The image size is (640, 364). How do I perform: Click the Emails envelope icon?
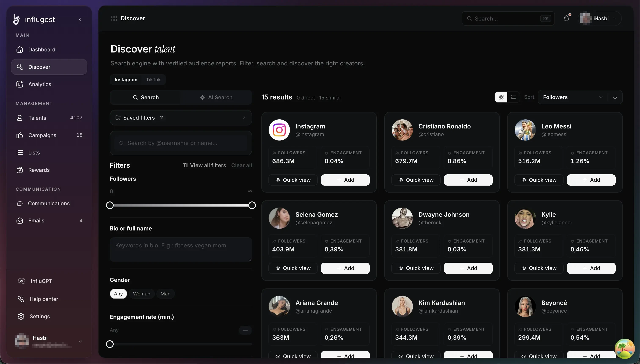(20, 221)
